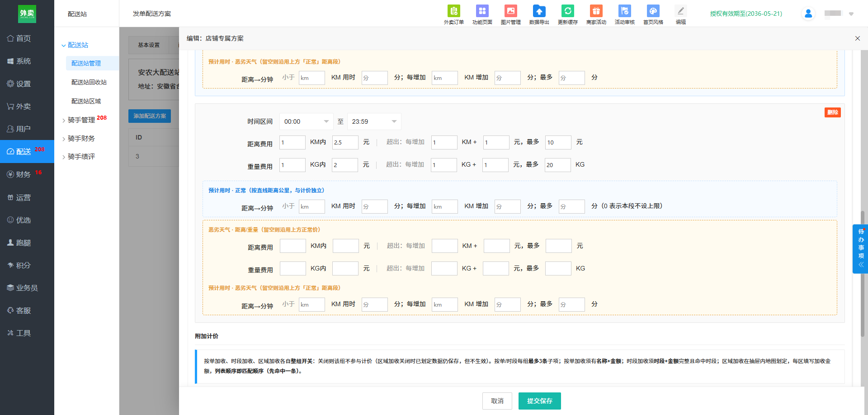
Task: Open 财务 in sidebar
Action: click(27, 174)
